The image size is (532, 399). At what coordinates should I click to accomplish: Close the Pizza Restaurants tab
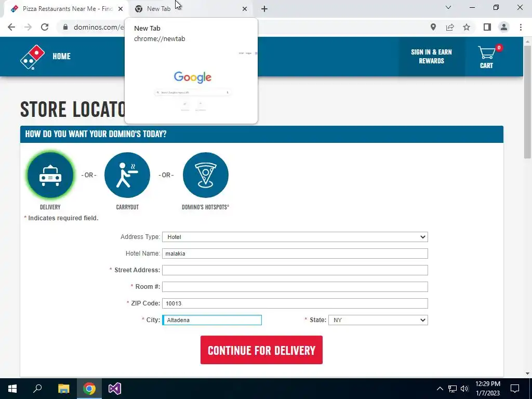coord(121,9)
